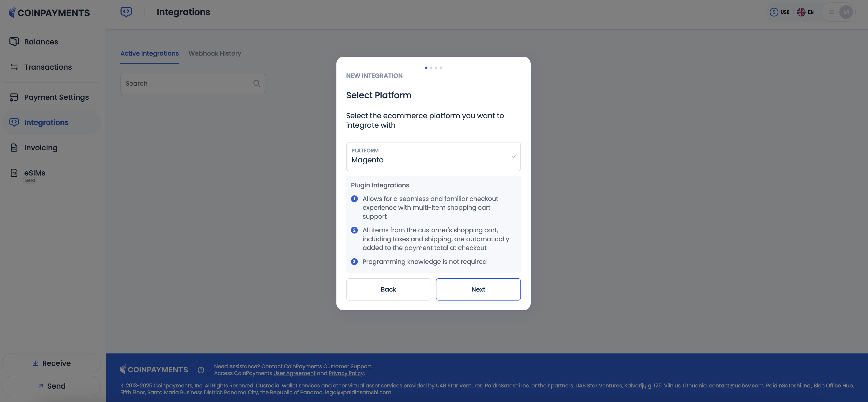Image resolution: width=868 pixels, height=402 pixels.
Task: Click the help question mark near the footer logo
Action: pos(201,370)
